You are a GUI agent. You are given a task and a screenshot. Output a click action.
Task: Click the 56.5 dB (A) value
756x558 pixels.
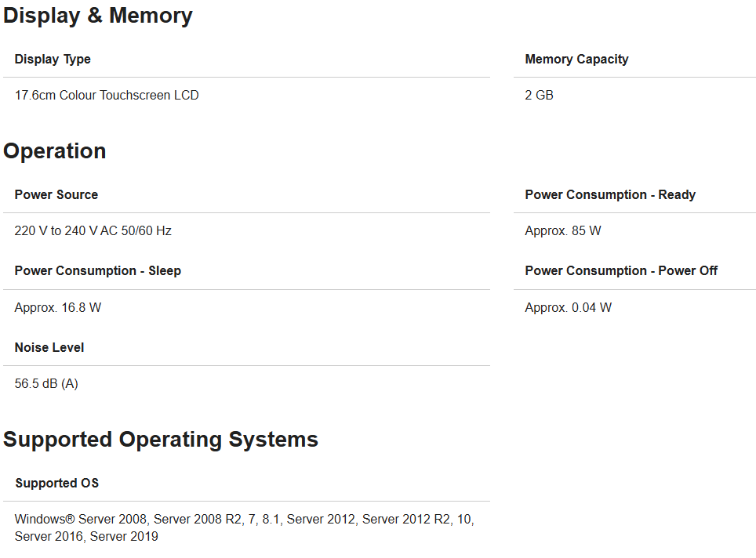[x=46, y=384]
